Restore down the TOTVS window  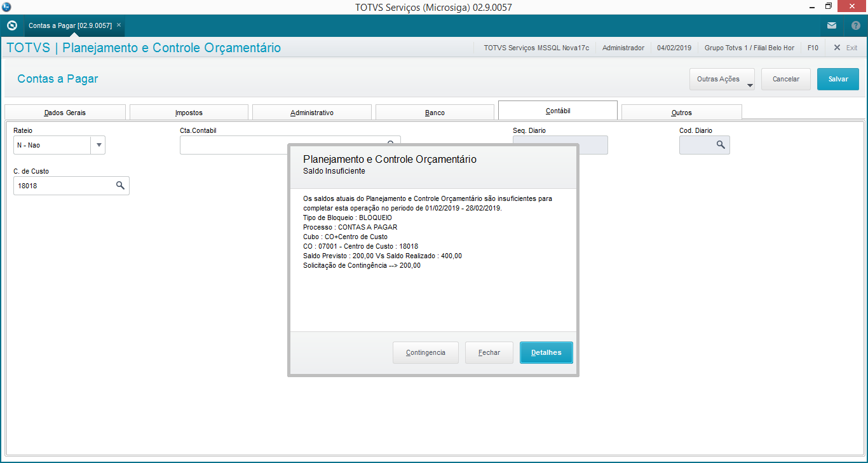pyautogui.click(x=828, y=6)
